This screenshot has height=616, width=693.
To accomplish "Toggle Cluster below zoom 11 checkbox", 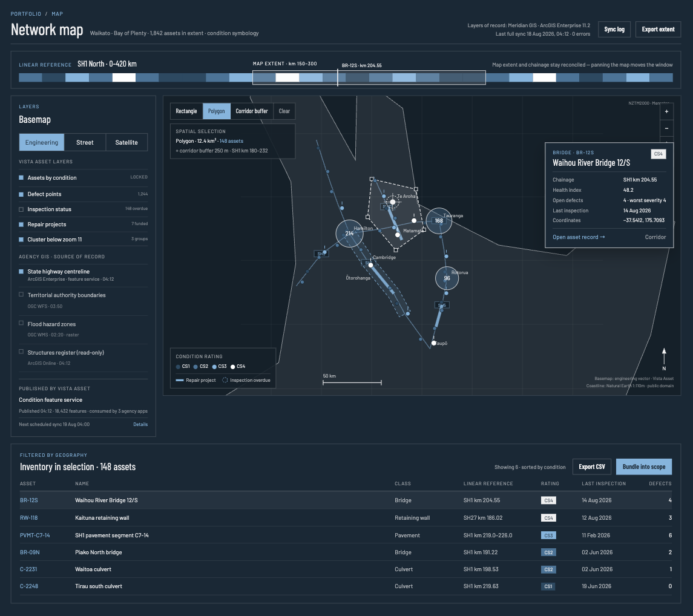I will [x=21, y=240].
